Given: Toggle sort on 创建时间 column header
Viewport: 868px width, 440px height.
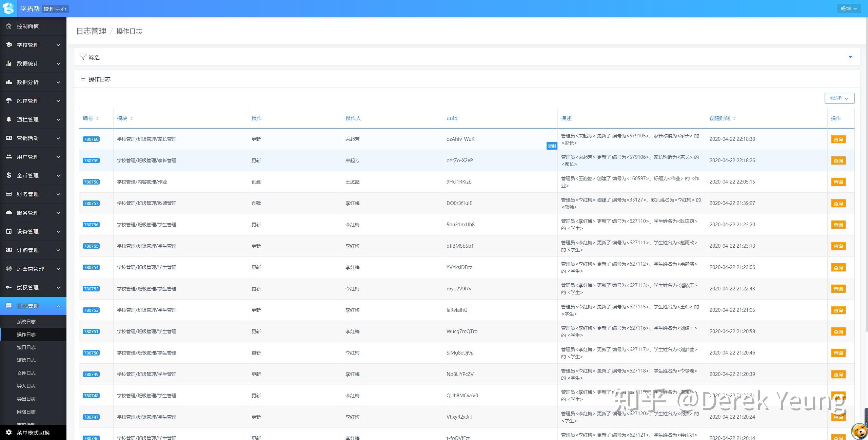Looking at the screenshot, I should point(734,118).
